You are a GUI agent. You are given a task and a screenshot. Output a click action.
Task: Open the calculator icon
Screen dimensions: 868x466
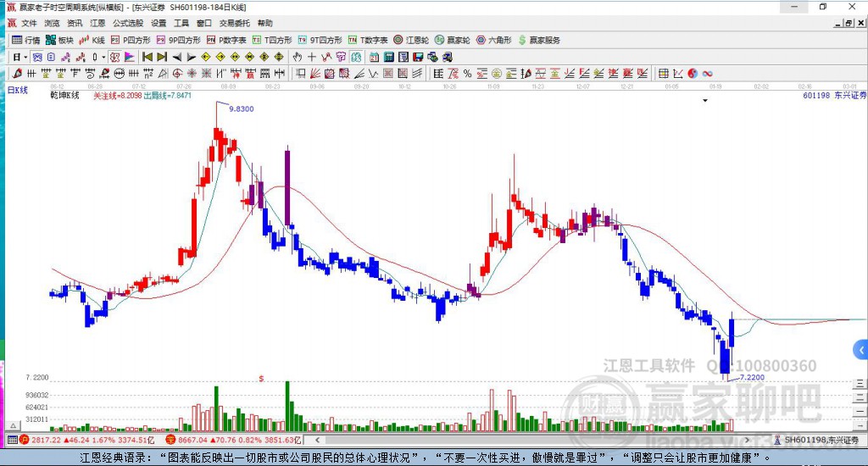pos(388,57)
